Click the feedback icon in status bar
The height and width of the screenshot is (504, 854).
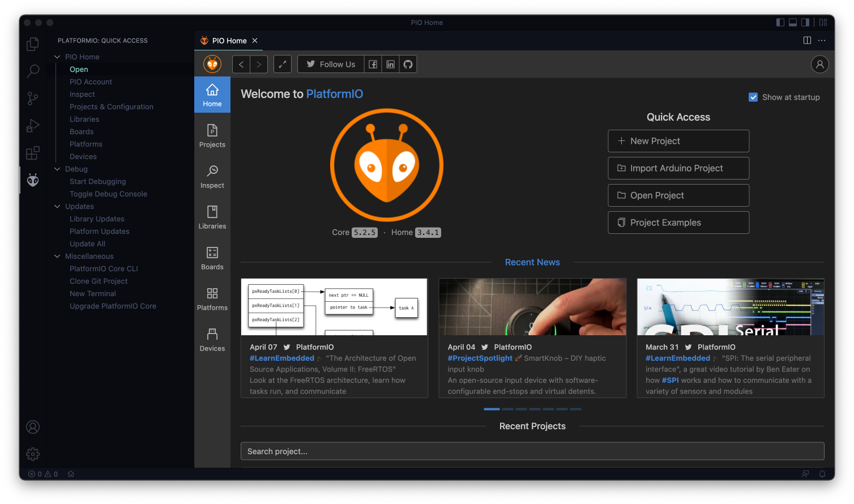[805, 474]
